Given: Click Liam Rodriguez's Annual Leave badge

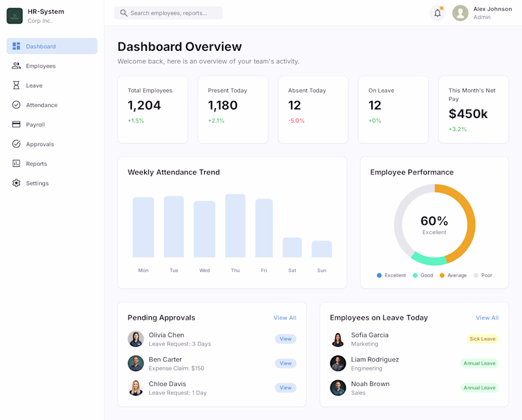Looking at the screenshot, I should 480,363.
